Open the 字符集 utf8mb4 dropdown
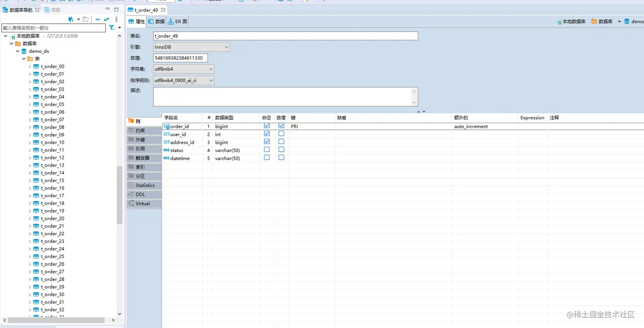The width and height of the screenshot is (644, 328). coord(184,69)
